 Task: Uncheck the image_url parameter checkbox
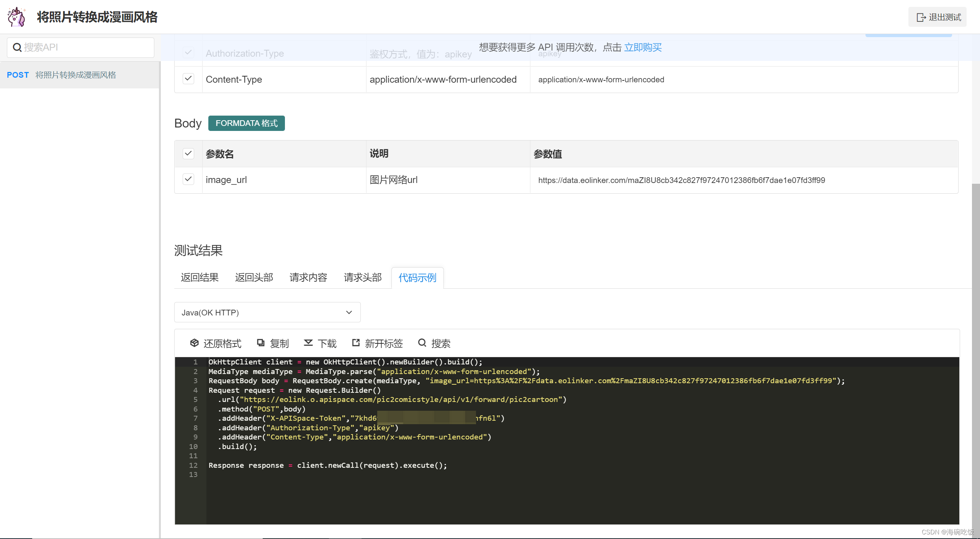(x=188, y=179)
